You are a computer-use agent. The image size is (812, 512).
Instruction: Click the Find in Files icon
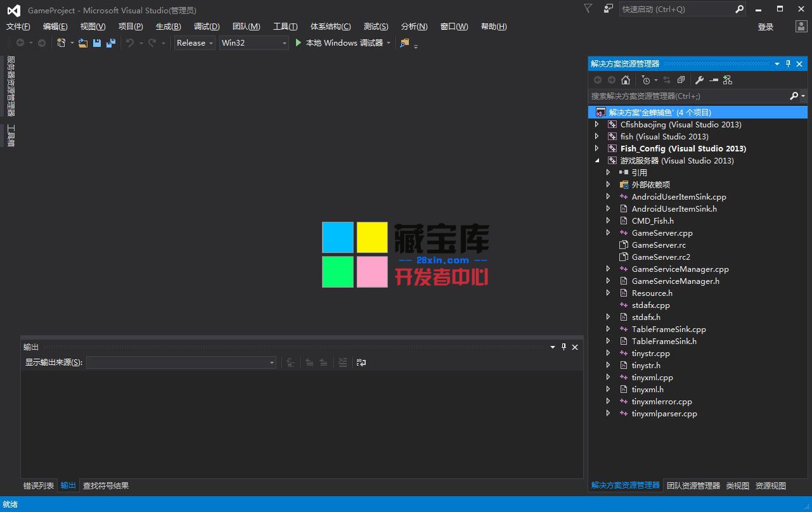(404, 43)
